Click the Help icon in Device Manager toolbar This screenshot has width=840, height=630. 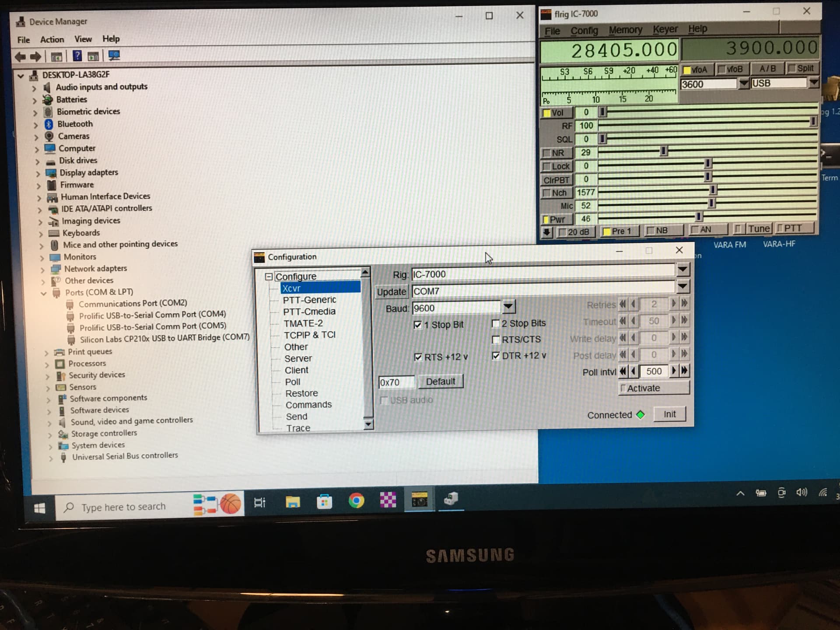tap(77, 56)
